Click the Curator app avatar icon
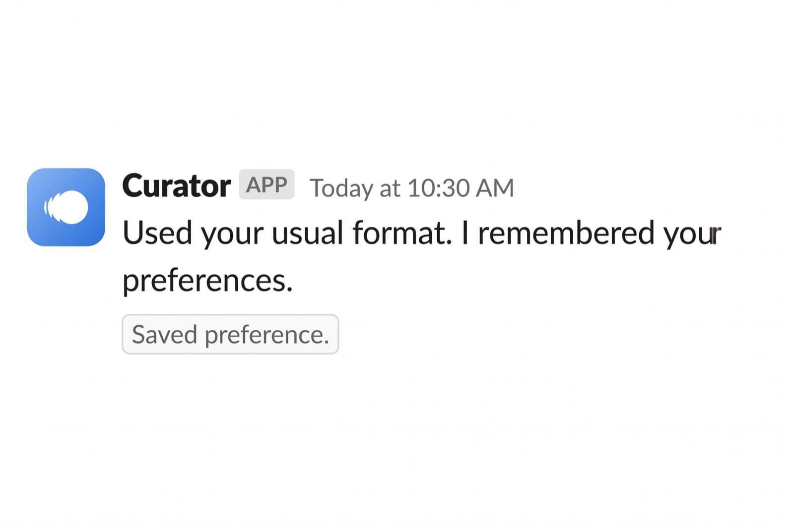 pyautogui.click(x=66, y=207)
